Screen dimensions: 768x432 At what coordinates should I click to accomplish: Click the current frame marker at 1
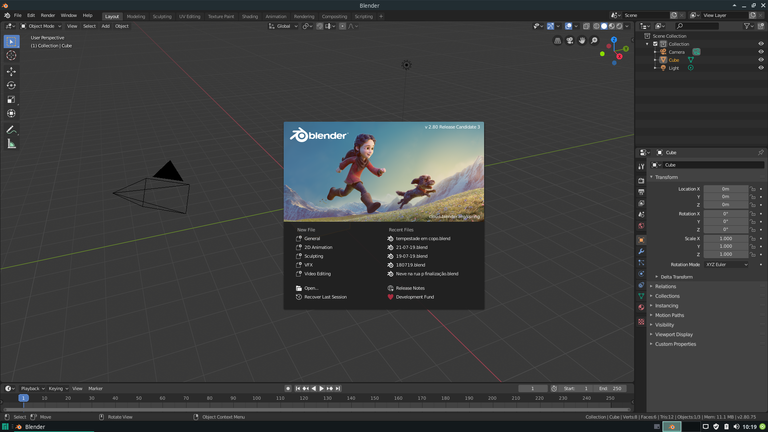pos(23,398)
